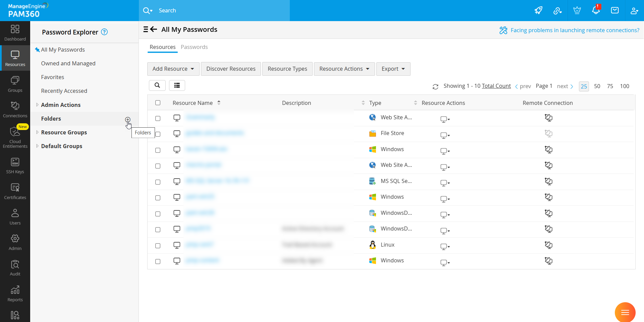The height and width of the screenshot is (322, 644).
Task: Launch remote connection for the Linux resource
Action: tap(548, 245)
